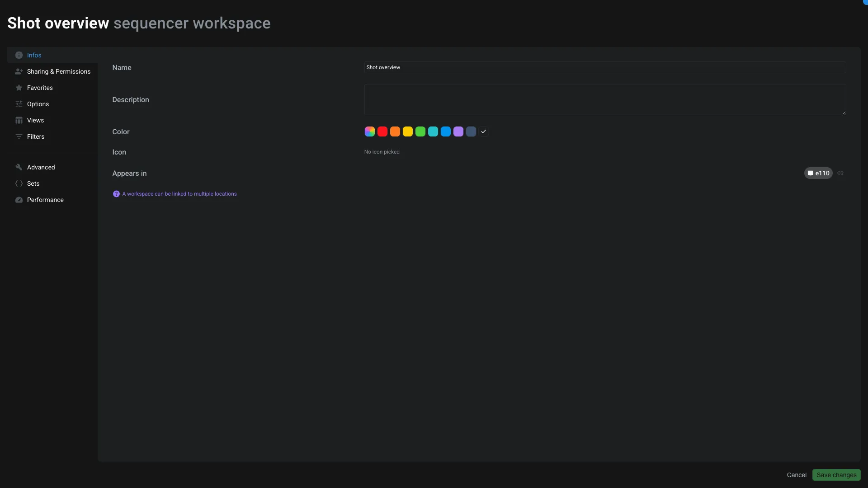Switch to the Performance section
Image resolution: width=868 pixels, height=488 pixels.
45,200
